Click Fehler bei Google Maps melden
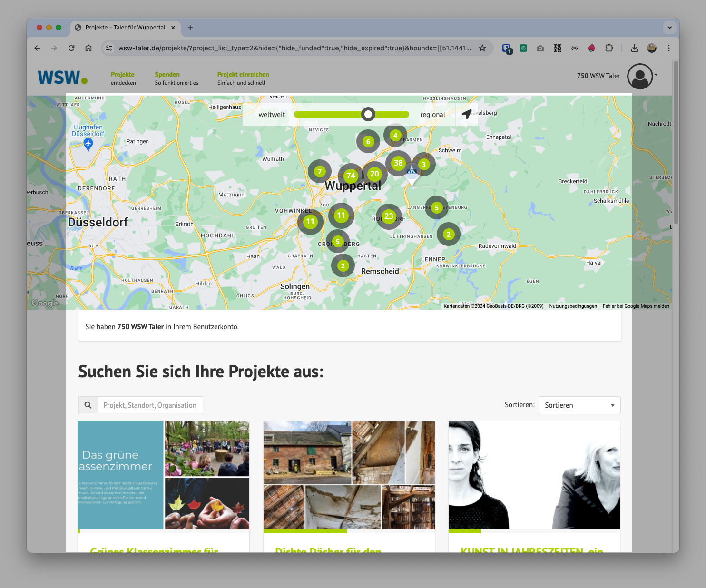The height and width of the screenshot is (588, 706). (x=636, y=306)
